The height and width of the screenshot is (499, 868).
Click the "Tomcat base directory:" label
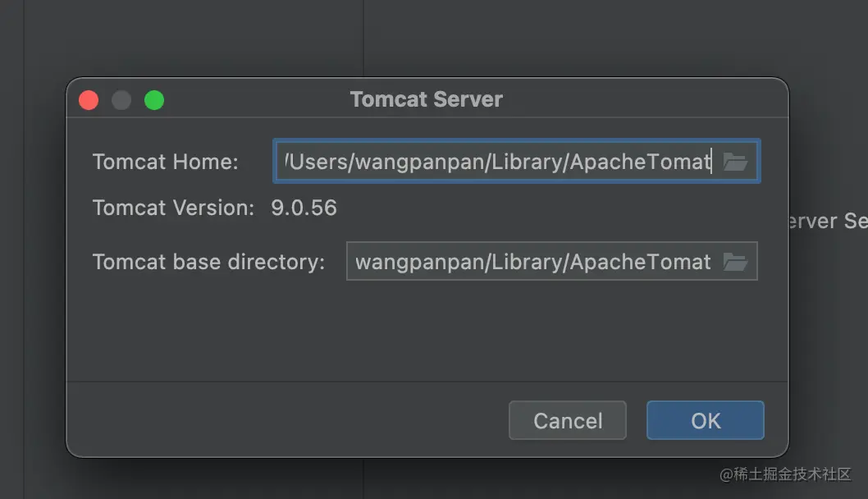tap(208, 262)
